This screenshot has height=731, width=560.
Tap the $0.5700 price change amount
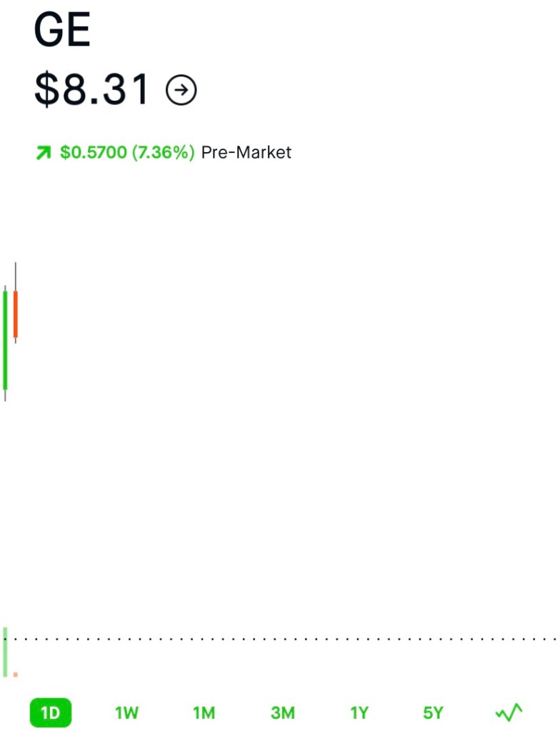(x=93, y=152)
